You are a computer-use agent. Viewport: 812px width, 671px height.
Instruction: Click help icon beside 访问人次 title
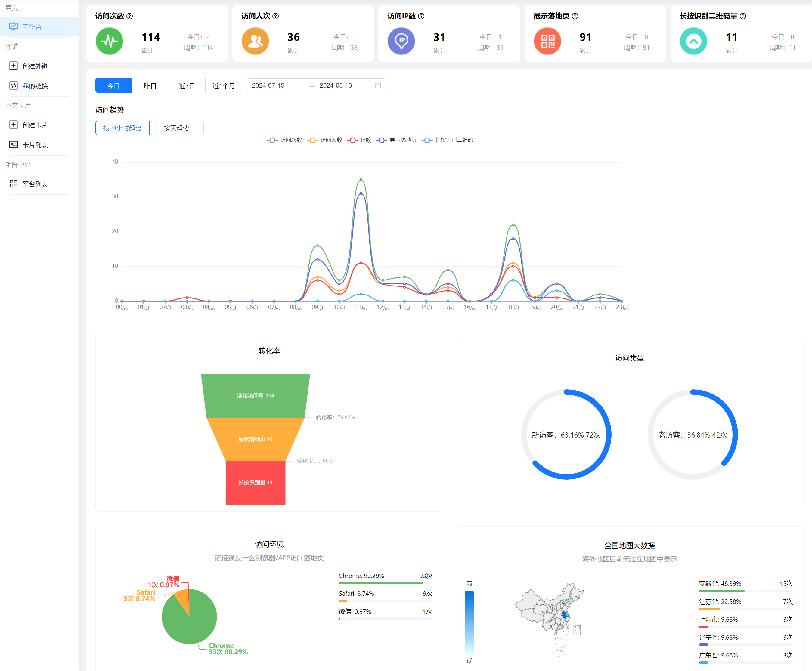[x=276, y=16]
